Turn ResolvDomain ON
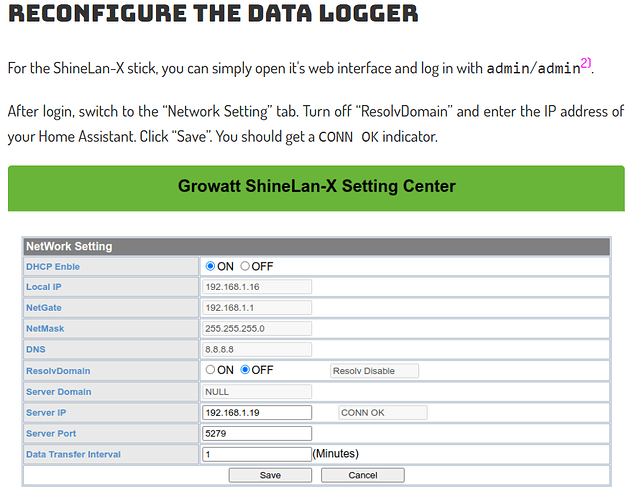The image size is (642, 500). (210, 370)
